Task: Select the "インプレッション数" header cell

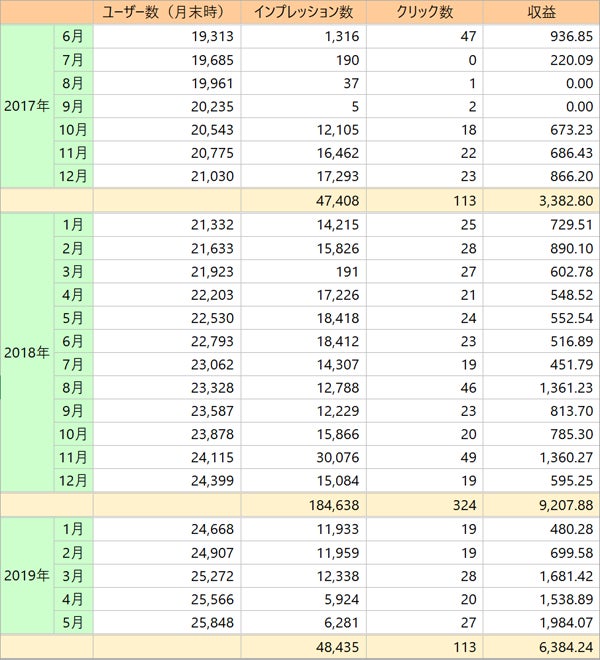Action: click(x=303, y=13)
